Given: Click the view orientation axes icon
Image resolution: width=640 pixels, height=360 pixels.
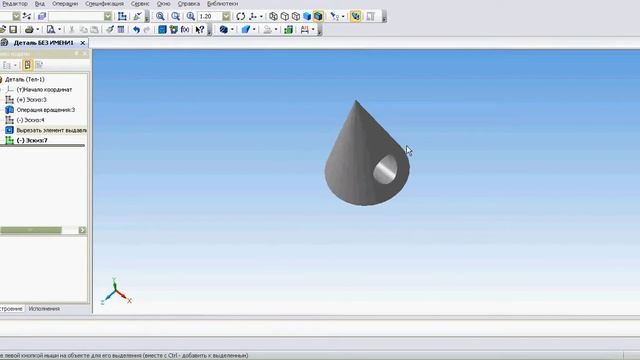Looking at the screenshot, I should [253, 16].
